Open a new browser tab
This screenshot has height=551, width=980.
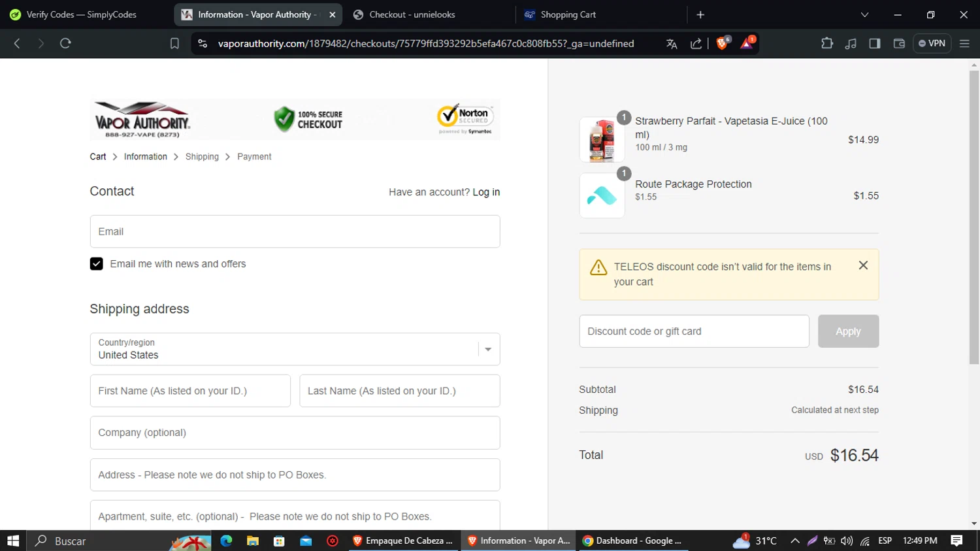(x=700, y=14)
